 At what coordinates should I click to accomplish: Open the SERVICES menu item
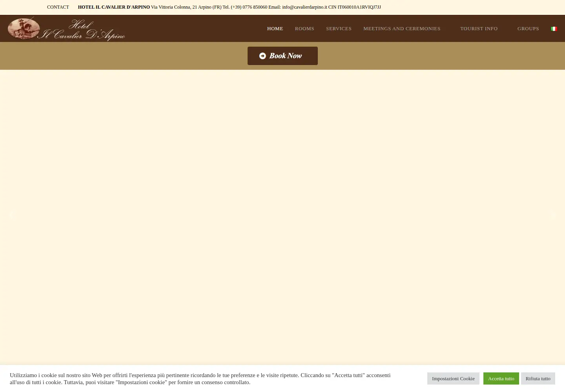(x=339, y=29)
